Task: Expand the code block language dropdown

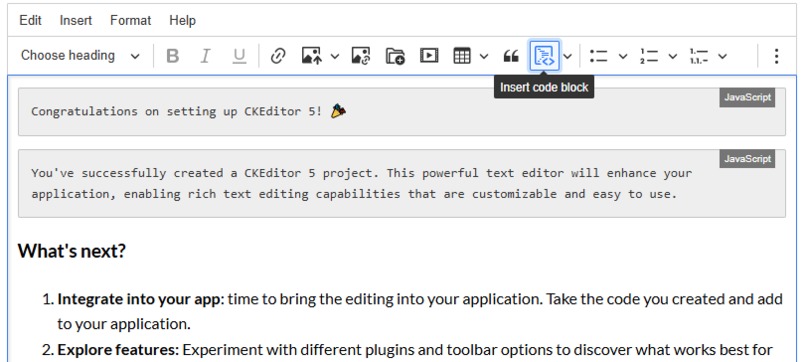Action: (x=567, y=56)
